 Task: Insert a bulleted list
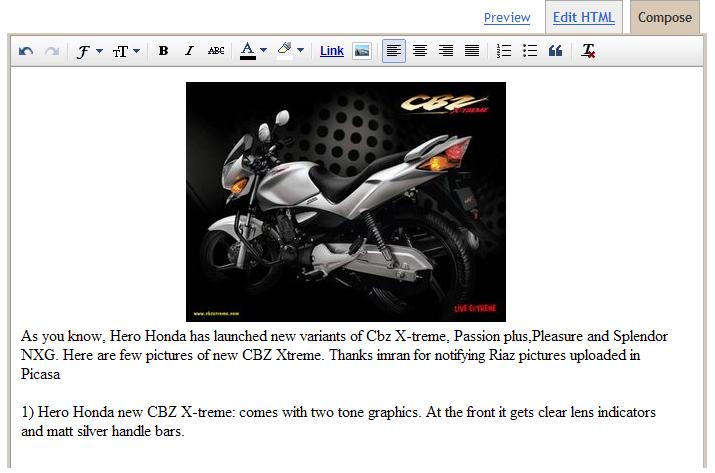click(530, 51)
